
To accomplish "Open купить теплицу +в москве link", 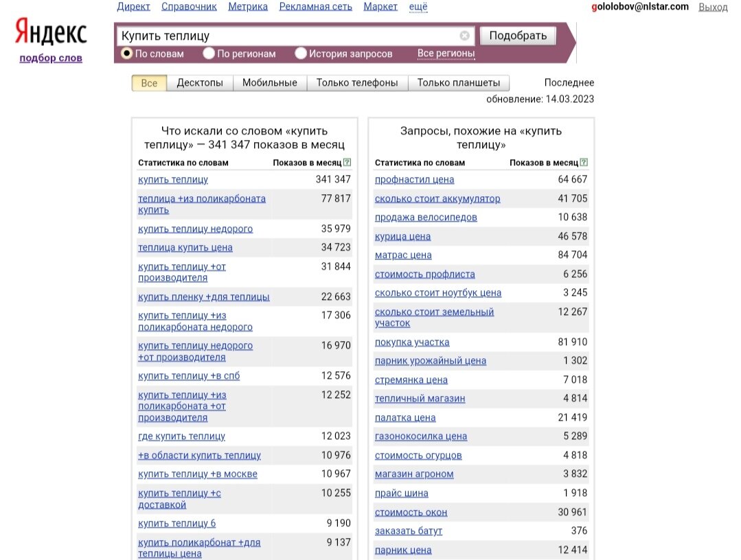I will [198, 474].
